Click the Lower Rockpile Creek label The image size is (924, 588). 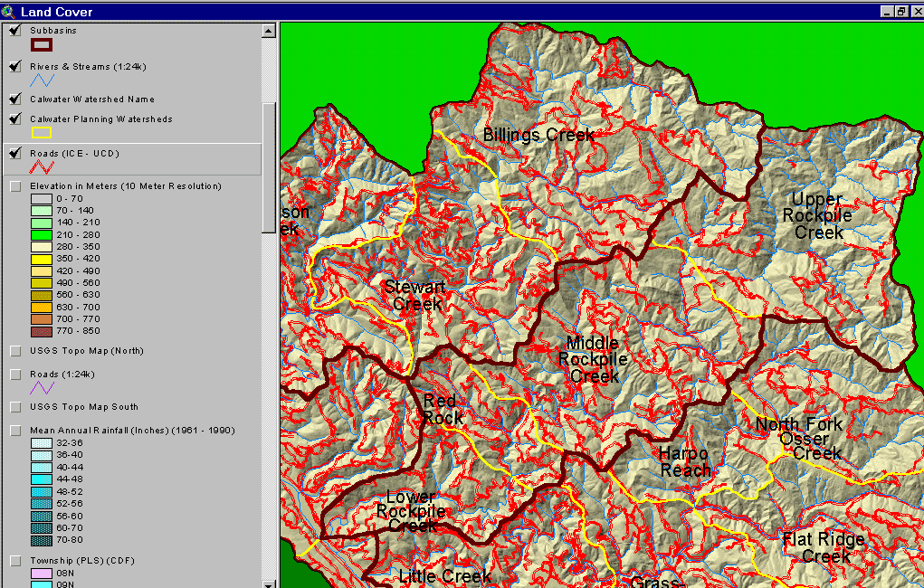tap(411, 511)
